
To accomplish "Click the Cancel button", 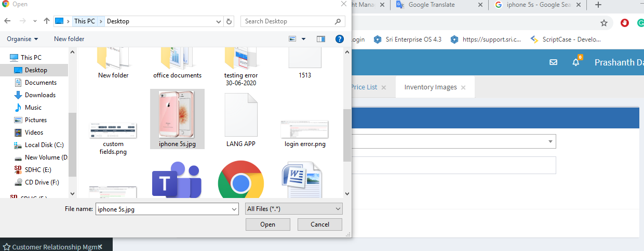I will click(x=320, y=224).
